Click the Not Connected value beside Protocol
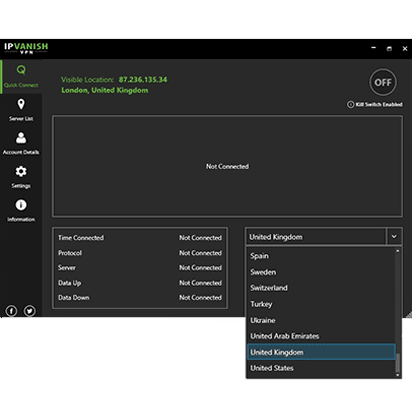Image resolution: width=412 pixels, height=416 pixels. pyautogui.click(x=200, y=253)
